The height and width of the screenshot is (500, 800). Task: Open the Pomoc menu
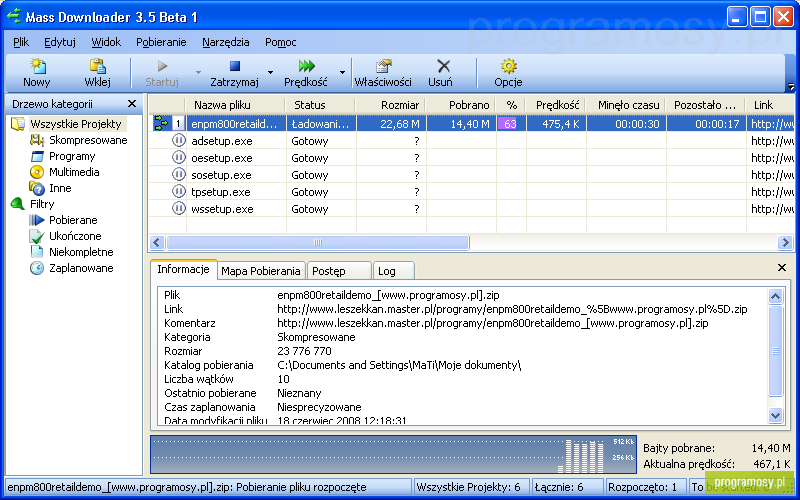coord(281,42)
